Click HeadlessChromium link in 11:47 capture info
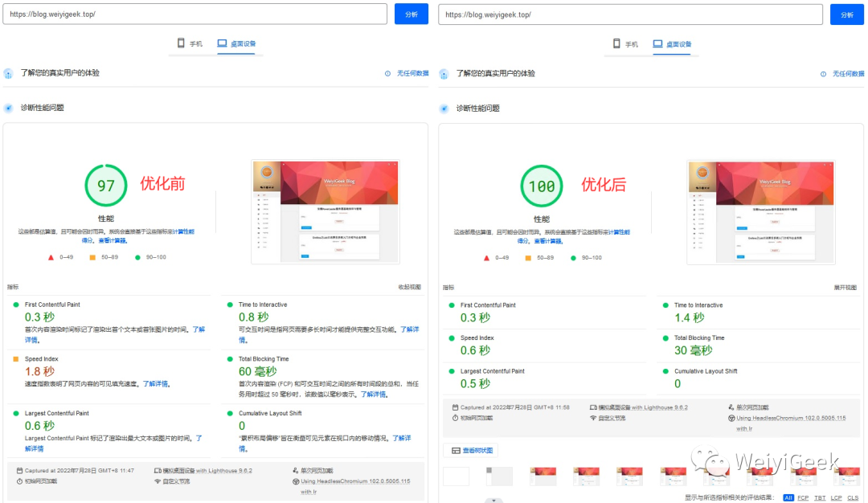868x503 pixels. coord(355,486)
